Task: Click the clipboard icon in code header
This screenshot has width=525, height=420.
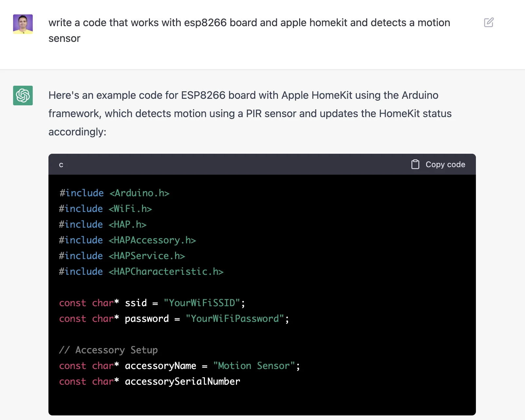Action: [x=415, y=164]
